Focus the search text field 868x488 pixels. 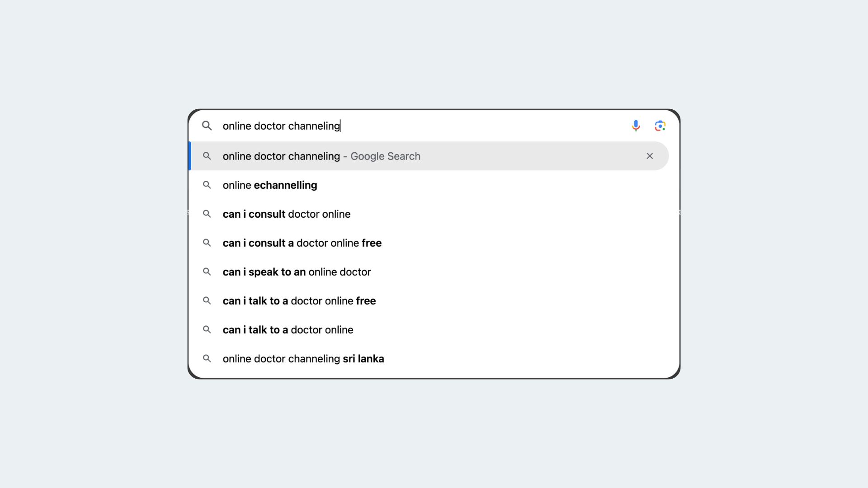(423, 126)
